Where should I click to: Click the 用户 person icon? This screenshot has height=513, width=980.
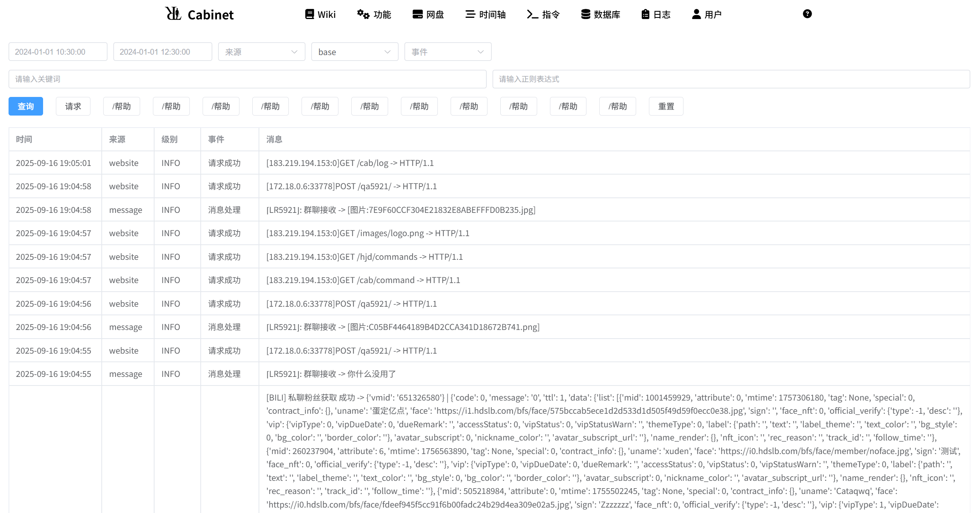(696, 14)
